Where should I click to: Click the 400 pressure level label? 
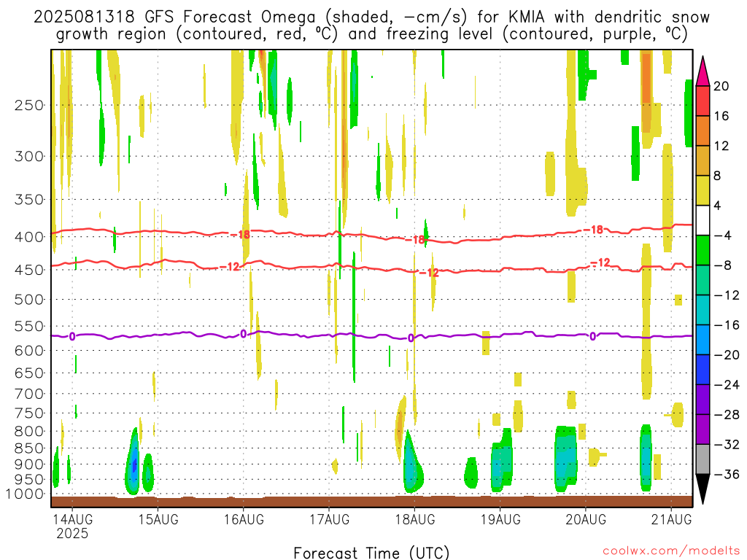tap(29, 237)
